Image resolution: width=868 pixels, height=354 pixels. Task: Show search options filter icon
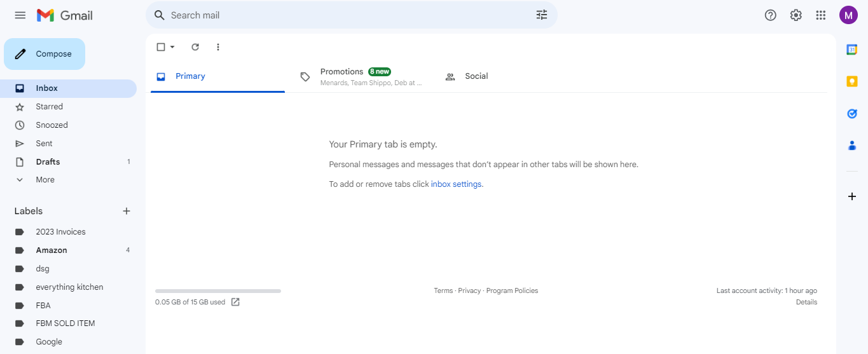tap(542, 15)
